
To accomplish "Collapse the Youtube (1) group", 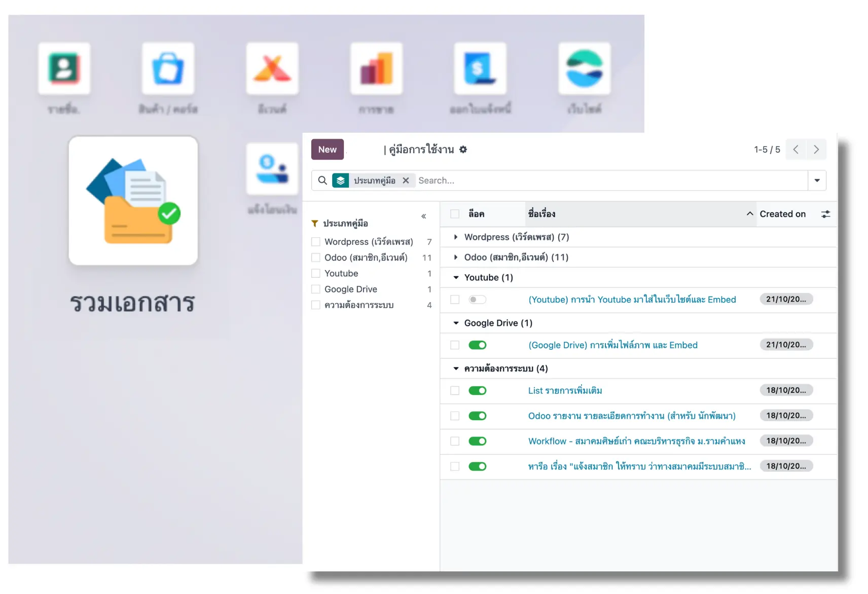I will coord(456,278).
